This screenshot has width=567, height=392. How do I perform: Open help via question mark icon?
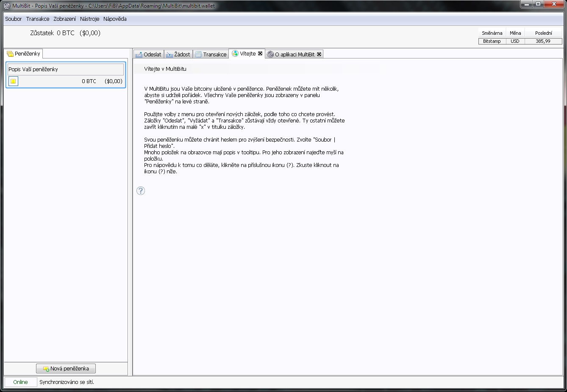tap(141, 191)
